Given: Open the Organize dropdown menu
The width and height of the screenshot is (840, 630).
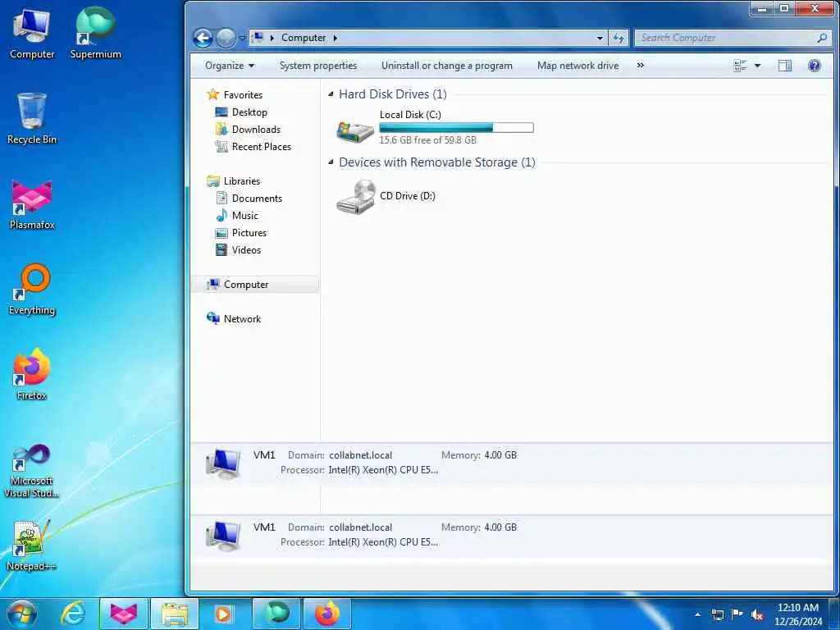Looking at the screenshot, I should point(230,66).
